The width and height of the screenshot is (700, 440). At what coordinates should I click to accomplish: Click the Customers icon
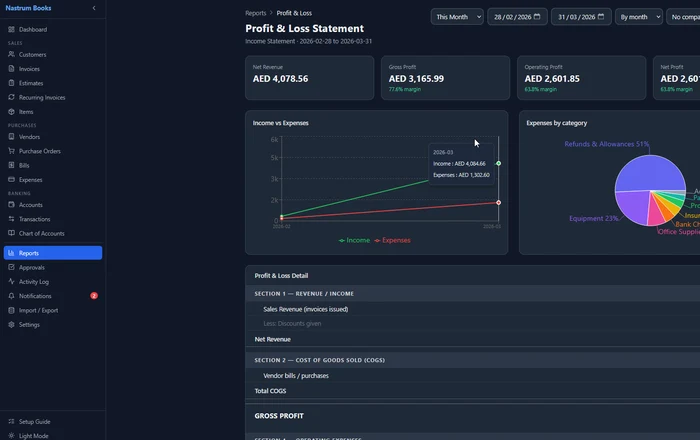(11, 54)
